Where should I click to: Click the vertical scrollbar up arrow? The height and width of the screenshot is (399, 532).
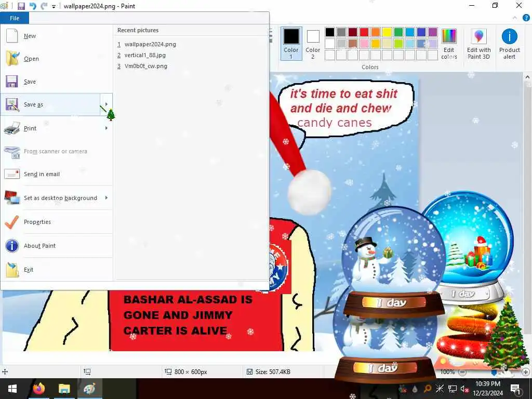pyautogui.click(x=527, y=77)
